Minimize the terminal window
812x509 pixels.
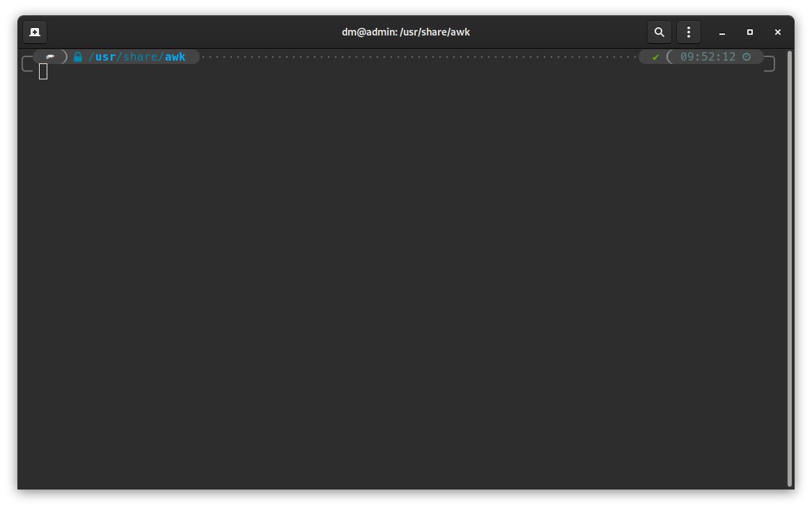point(722,32)
